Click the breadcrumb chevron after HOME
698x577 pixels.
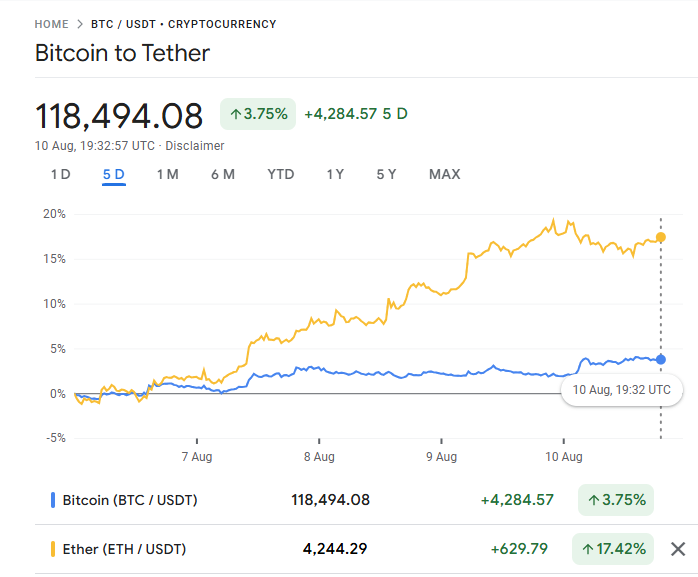click(x=79, y=24)
